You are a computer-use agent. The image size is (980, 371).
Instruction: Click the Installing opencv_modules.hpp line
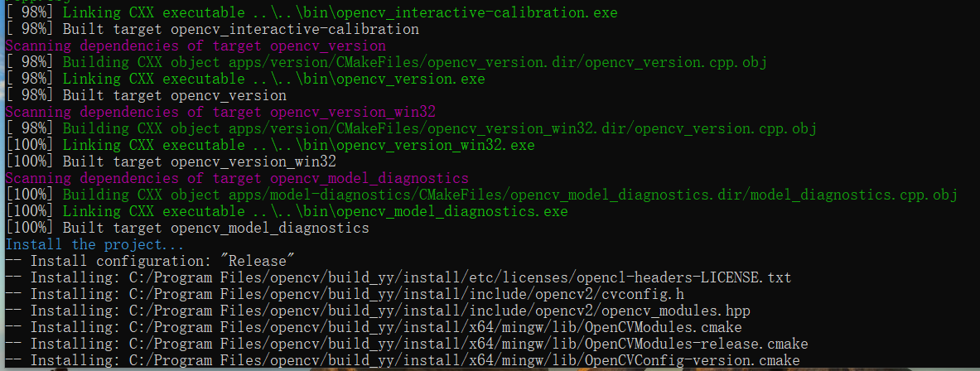pyautogui.click(x=378, y=311)
